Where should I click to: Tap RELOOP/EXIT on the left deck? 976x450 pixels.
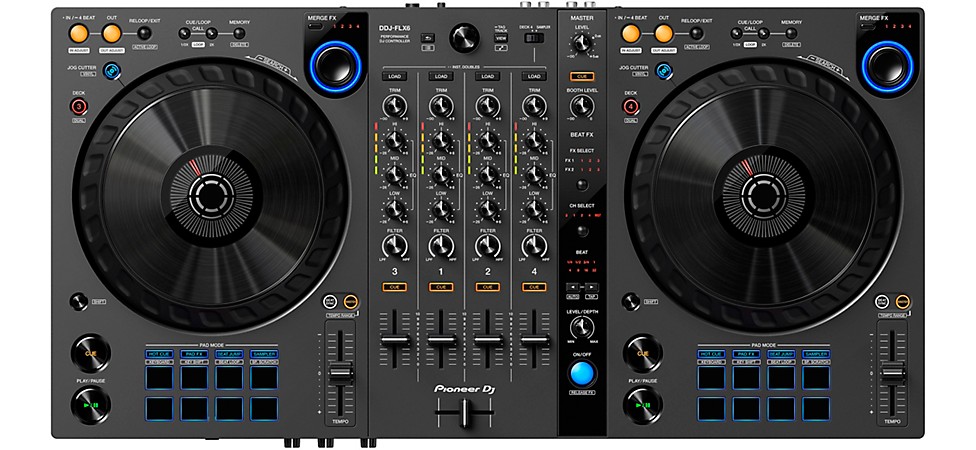coord(144,33)
